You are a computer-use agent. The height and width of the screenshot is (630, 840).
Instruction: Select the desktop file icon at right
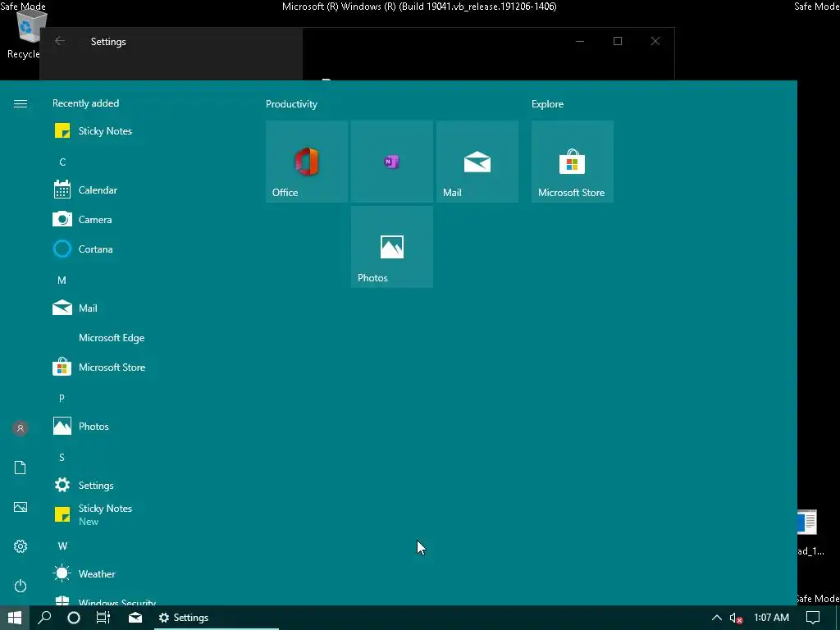point(809,532)
